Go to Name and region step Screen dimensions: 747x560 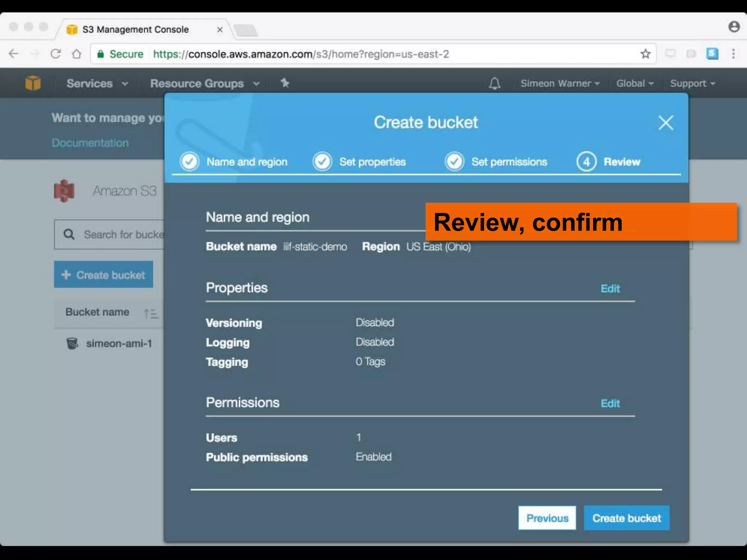234,162
